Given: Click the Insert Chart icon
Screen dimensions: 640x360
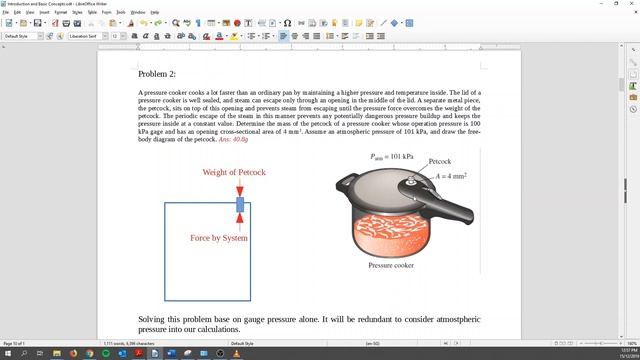Looking at the screenshot, I should (237, 23).
